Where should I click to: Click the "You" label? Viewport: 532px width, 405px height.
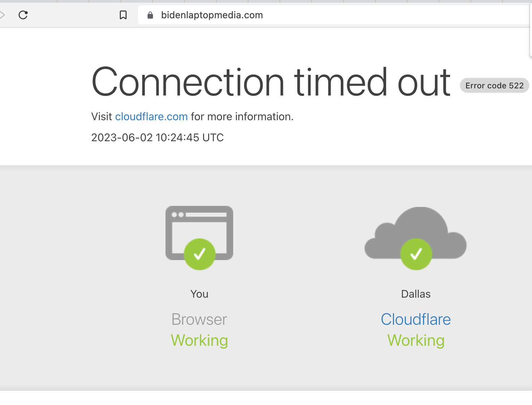point(199,294)
